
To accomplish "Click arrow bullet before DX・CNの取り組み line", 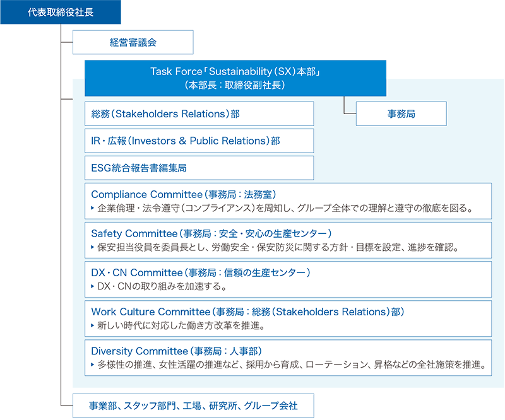I will click(x=93, y=286).
